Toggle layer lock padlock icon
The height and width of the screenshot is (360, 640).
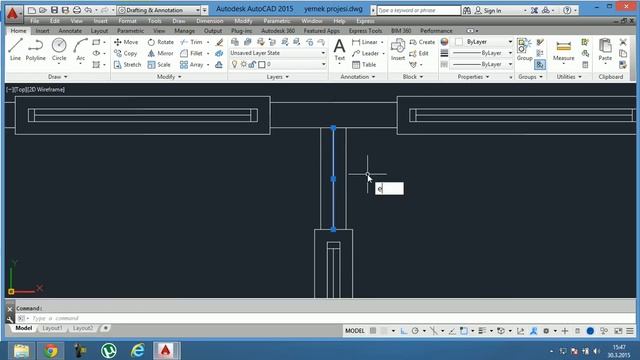252,64
